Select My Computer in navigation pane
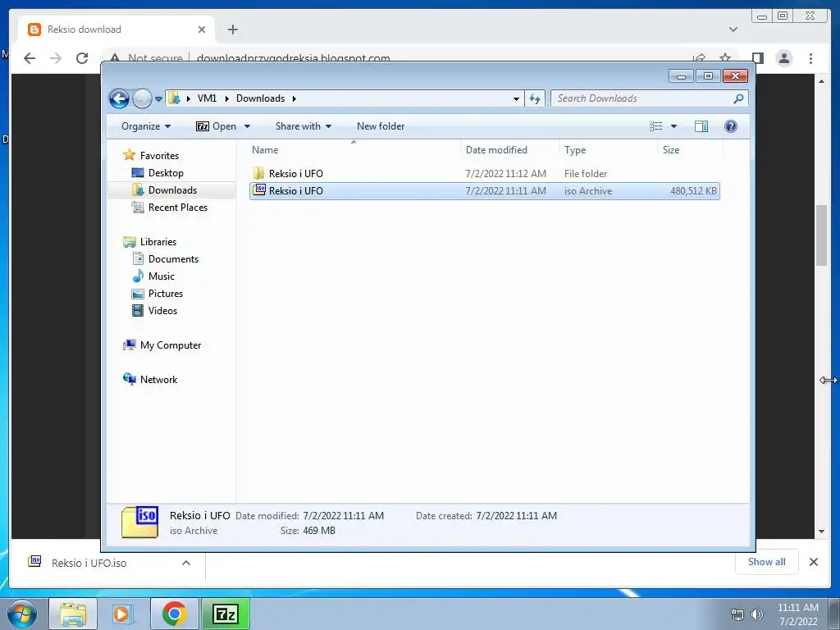 (171, 345)
